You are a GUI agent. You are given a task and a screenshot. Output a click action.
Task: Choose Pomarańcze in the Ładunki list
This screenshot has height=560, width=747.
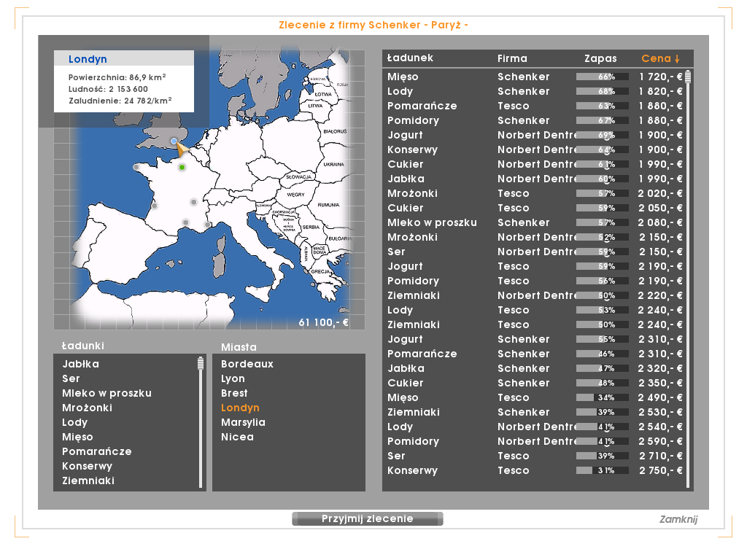97,451
